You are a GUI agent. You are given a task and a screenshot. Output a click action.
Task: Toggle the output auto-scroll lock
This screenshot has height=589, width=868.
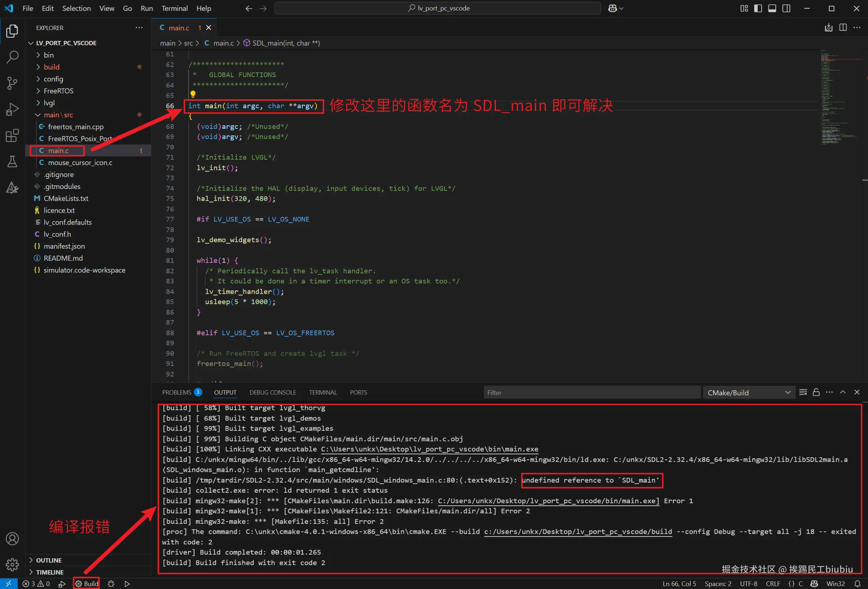(x=816, y=392)
